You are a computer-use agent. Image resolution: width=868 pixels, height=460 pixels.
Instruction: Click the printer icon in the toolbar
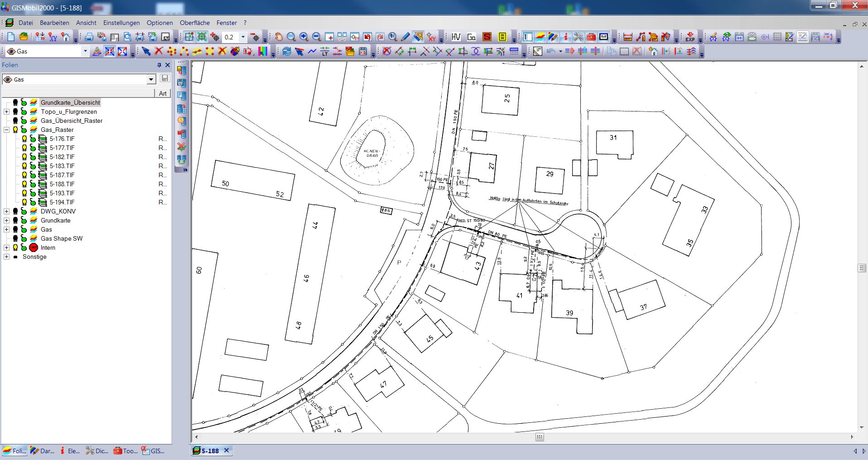pyautogui.click(x=89, y=37)
